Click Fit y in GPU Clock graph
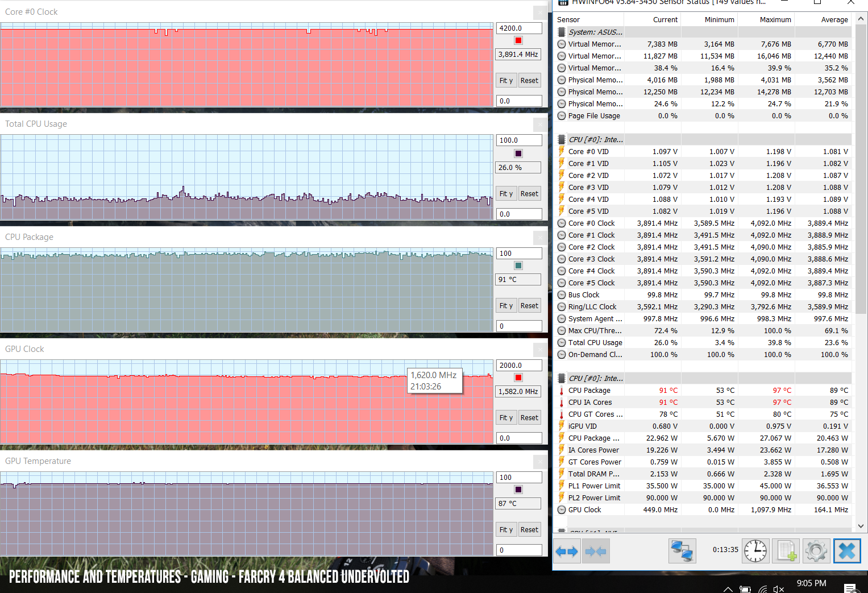Viewport: 868px width, 593px height. (x=506, y=418)
